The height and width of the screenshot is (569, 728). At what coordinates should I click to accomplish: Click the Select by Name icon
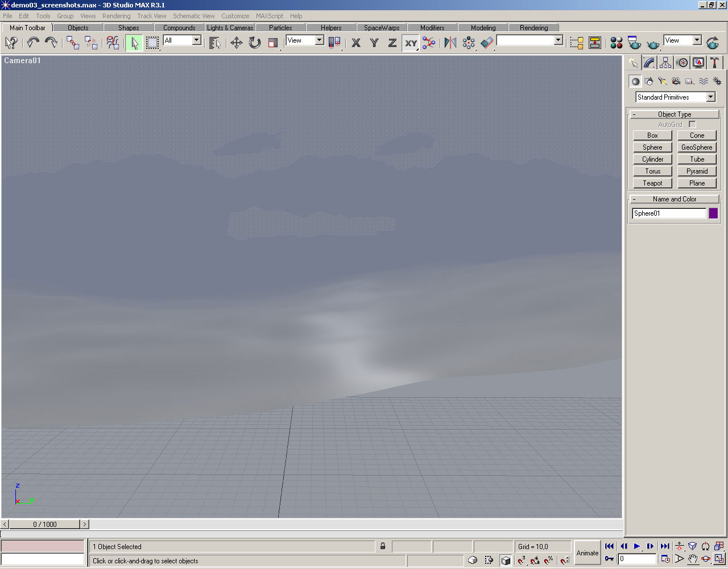click(x=214, y=43)
